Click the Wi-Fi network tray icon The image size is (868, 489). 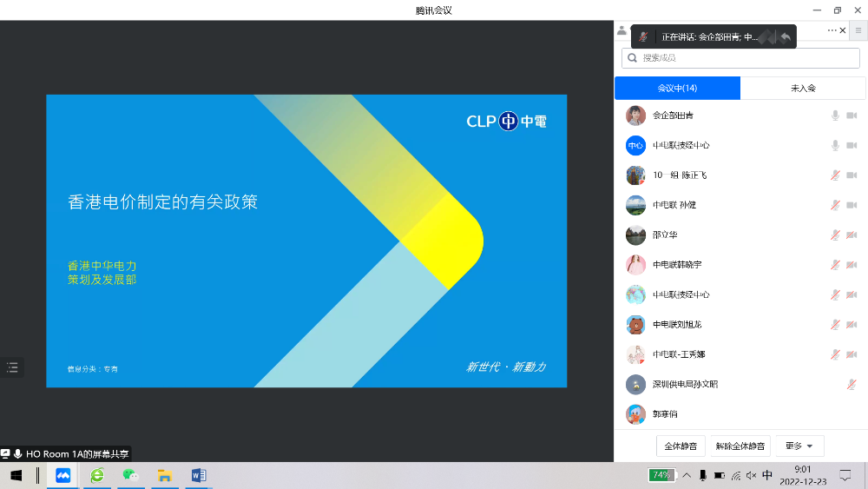tap(736, 475)
